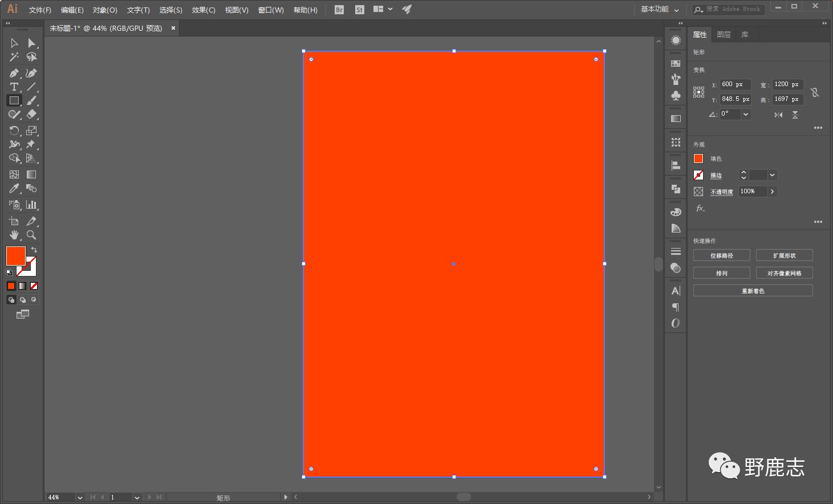Select the Eraser tool
The height and width of the screenshot is (504, 833).
(x=31, y=115)
